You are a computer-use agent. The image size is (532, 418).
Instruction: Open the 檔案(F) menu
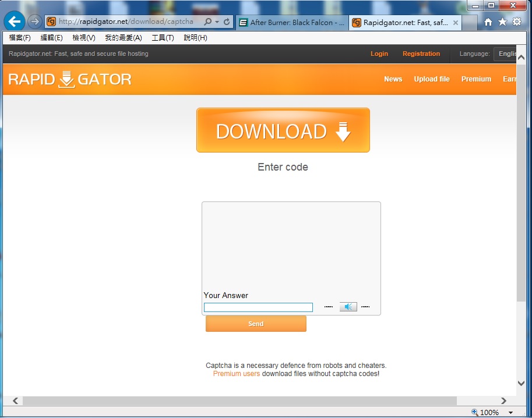(x=20, y=38)
